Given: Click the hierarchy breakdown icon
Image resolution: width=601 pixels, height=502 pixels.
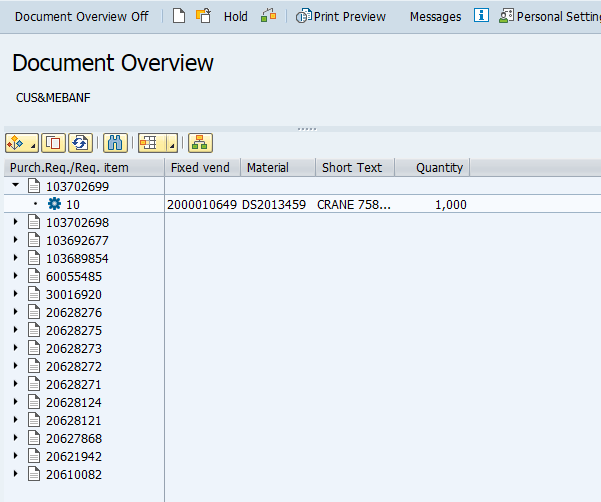Looking at the screenshot, I should coord(199,143).
